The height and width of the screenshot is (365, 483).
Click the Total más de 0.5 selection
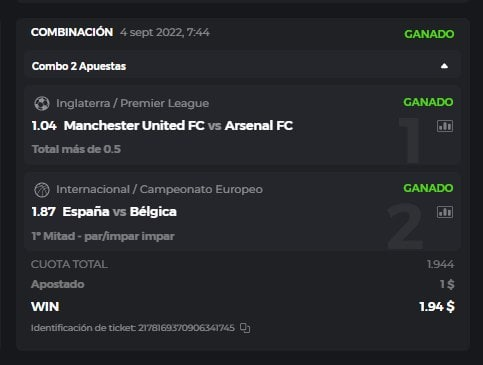(x=76, y=149)
